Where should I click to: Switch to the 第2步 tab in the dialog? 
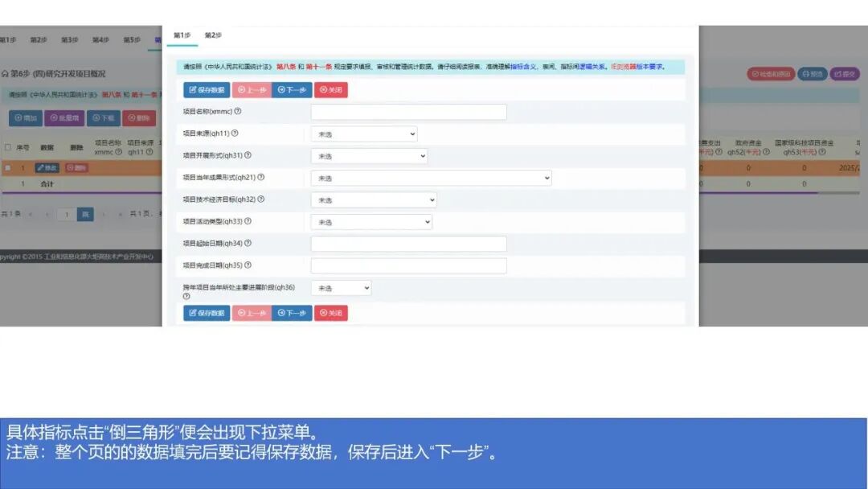[x=214, y=36]
